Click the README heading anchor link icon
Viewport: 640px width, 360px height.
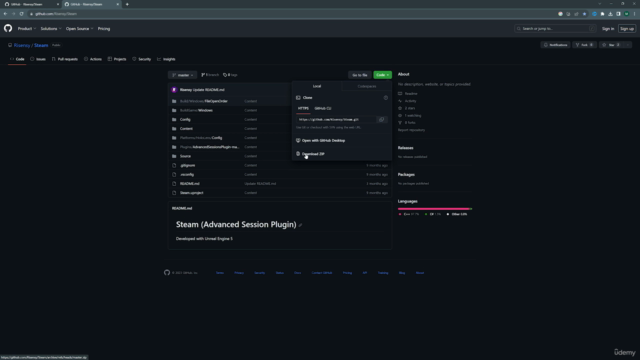coord(300,225)
